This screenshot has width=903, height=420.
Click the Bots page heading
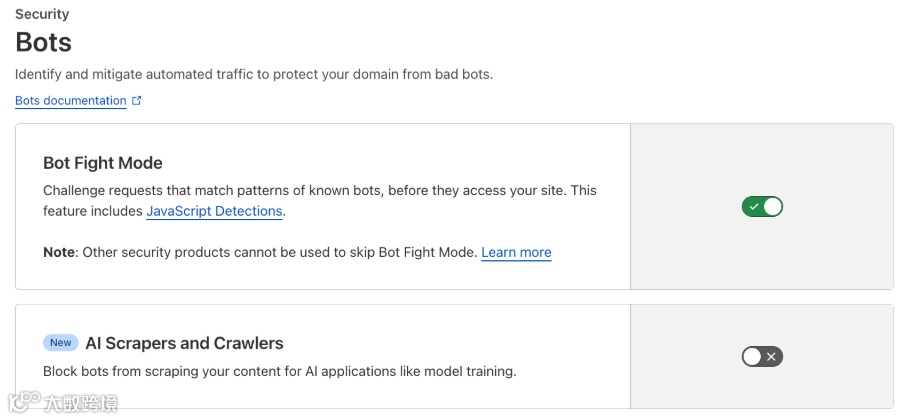click(44, 43)
